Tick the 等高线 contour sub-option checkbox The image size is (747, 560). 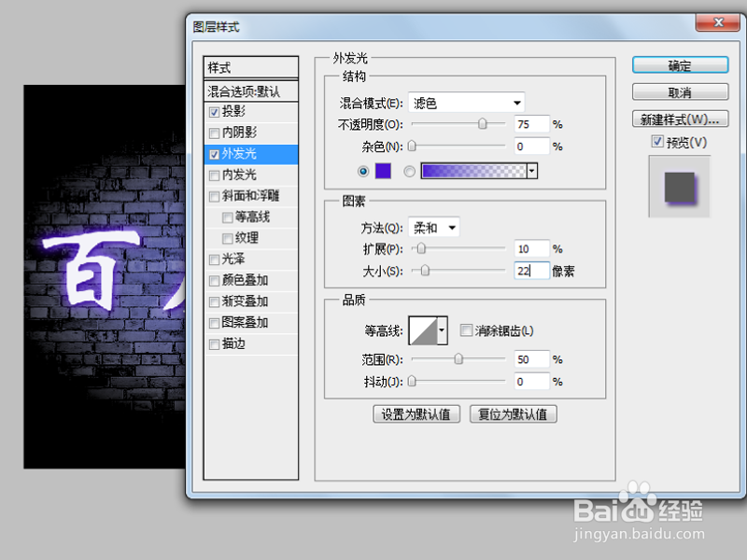click(228, 217)
